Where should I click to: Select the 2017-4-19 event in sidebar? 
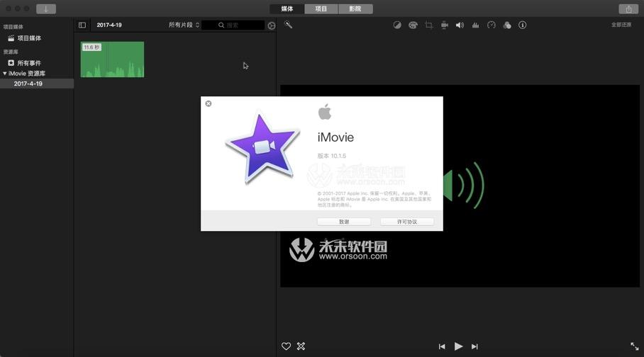[x=37, y=84]
